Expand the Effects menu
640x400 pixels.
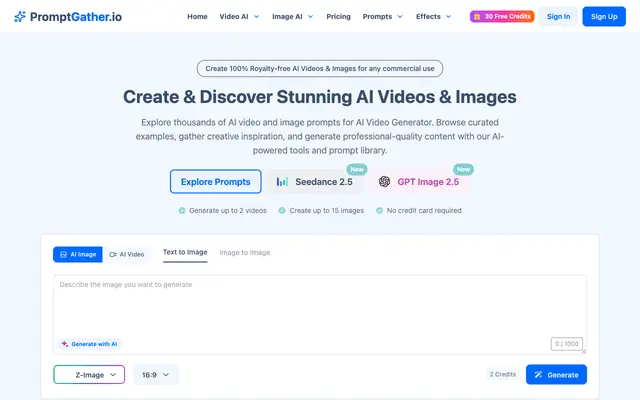[433, 17]
